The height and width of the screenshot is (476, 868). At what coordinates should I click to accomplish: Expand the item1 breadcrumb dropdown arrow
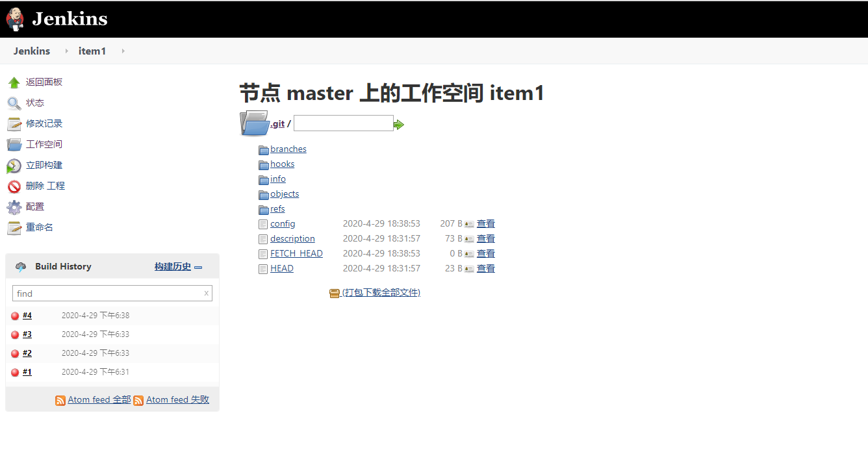(x=123, y=51)
